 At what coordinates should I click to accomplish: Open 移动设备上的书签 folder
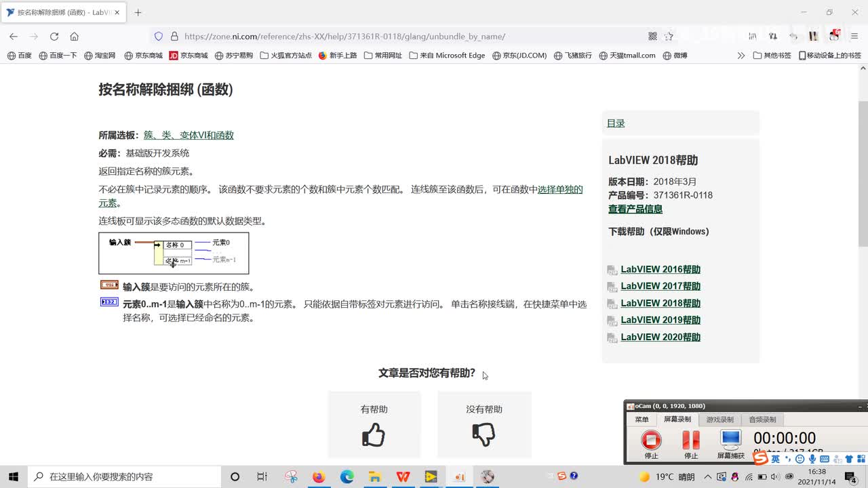click(x=830, y=56)
